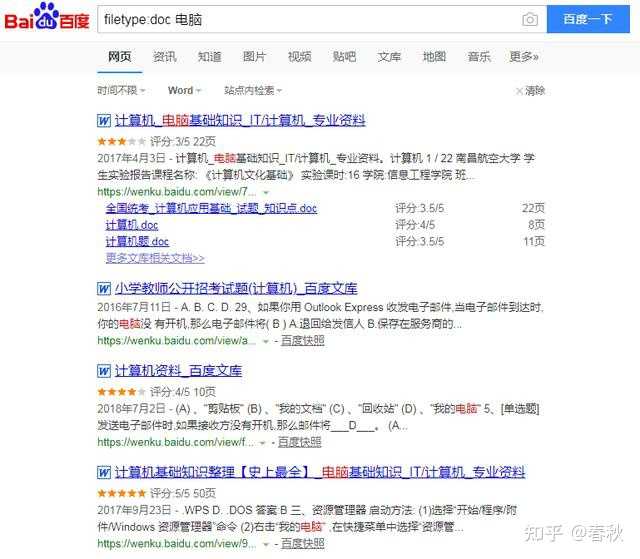Click 更多文库相关文档>> link
Image resolution: width=640 pixels, height=559 pixels.
(x=155, y=258)
